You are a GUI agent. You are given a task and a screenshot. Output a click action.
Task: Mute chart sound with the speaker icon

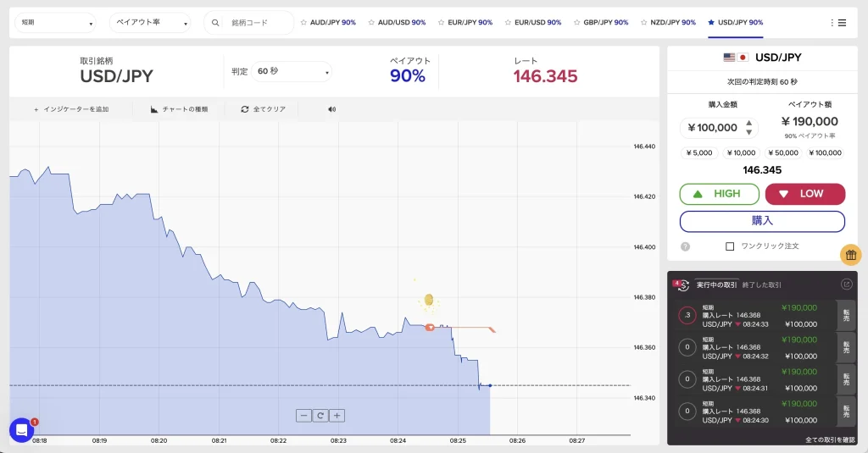point(332,109)
